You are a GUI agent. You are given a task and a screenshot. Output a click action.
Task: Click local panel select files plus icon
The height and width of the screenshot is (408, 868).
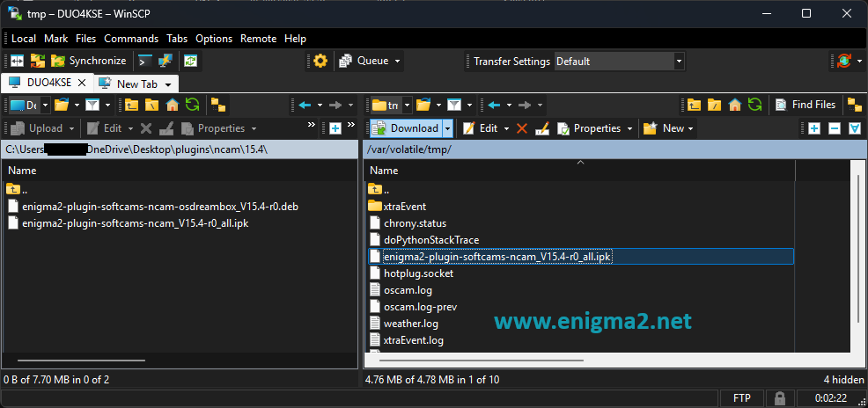(x=335, y=128)
